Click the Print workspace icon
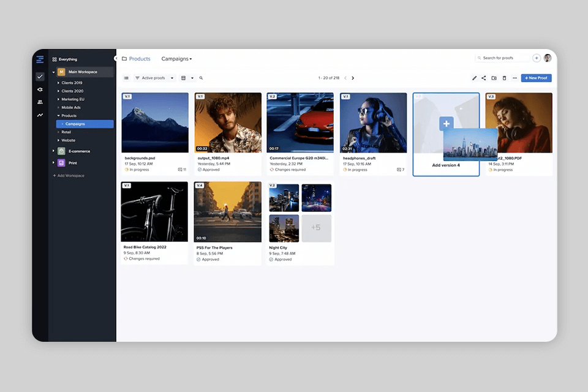588x392 pixels. pyautogui.click(x=61, y=163)
